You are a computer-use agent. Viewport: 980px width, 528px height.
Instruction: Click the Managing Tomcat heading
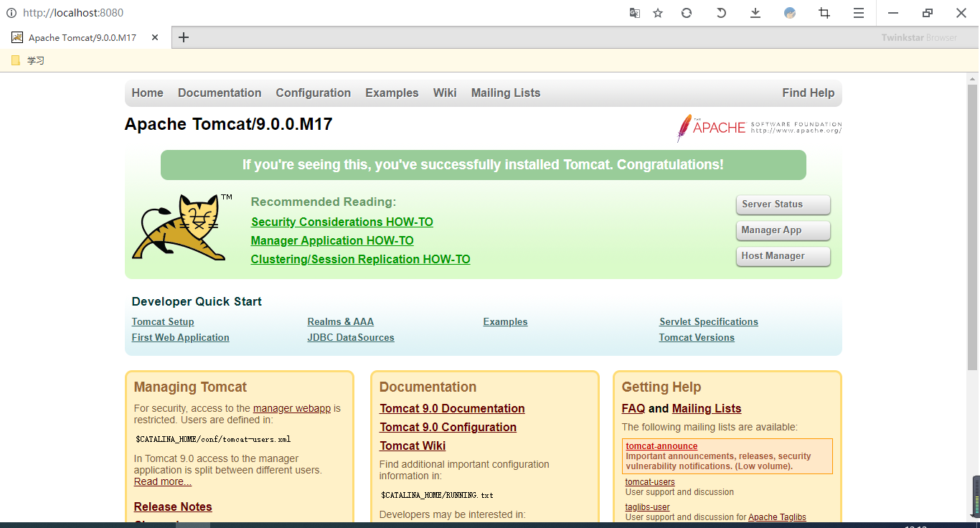point(190,387)
